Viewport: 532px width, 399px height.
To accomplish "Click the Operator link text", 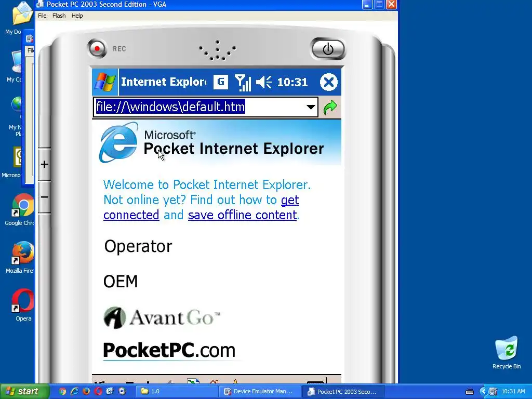I will (138, 246).
